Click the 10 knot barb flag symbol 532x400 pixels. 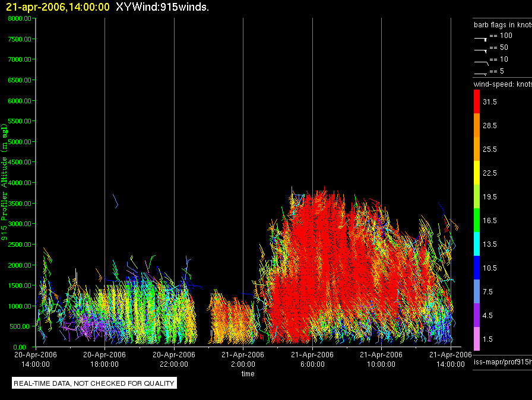tap(481, 63)
